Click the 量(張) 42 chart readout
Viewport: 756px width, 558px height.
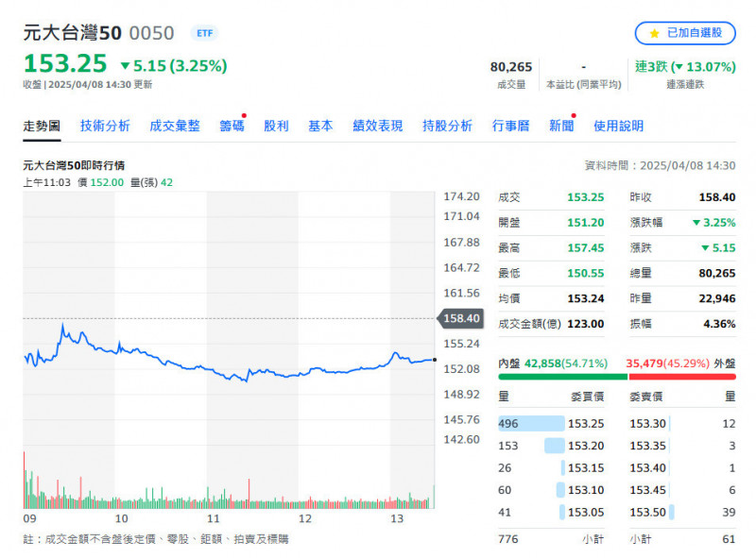151,182
